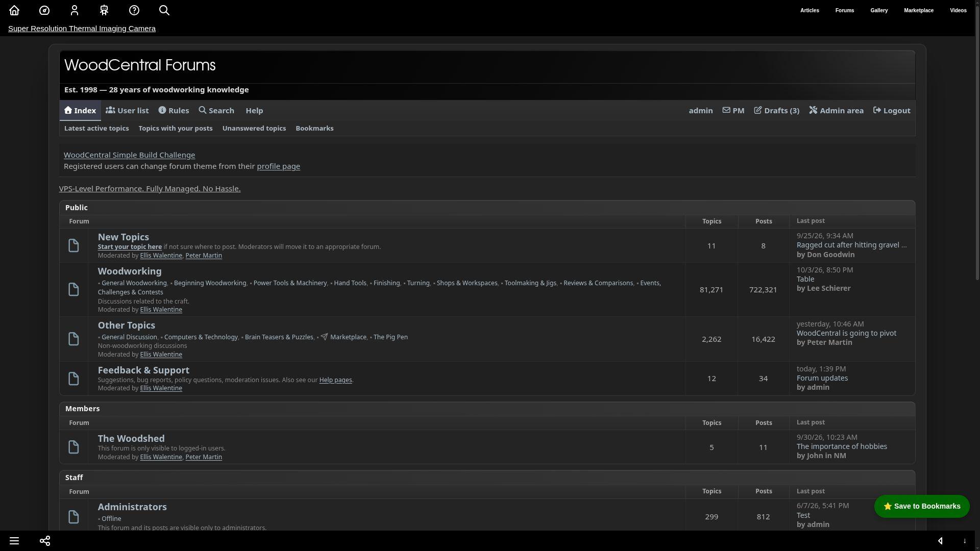Click the robot icon in top bar
The height and width of the screenshot is (551, 980).
[x=104, y=10]
